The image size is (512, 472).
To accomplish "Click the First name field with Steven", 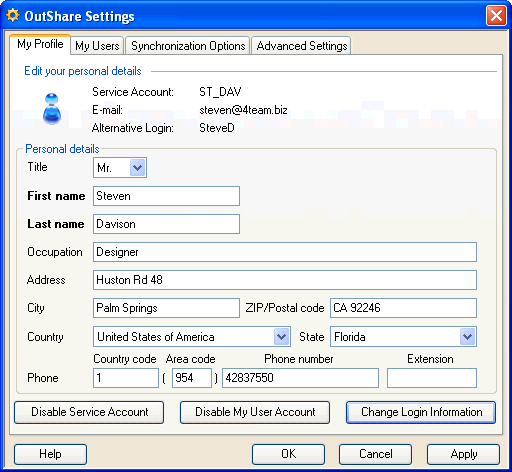I will pyautogui.click(x=166, y=196).
